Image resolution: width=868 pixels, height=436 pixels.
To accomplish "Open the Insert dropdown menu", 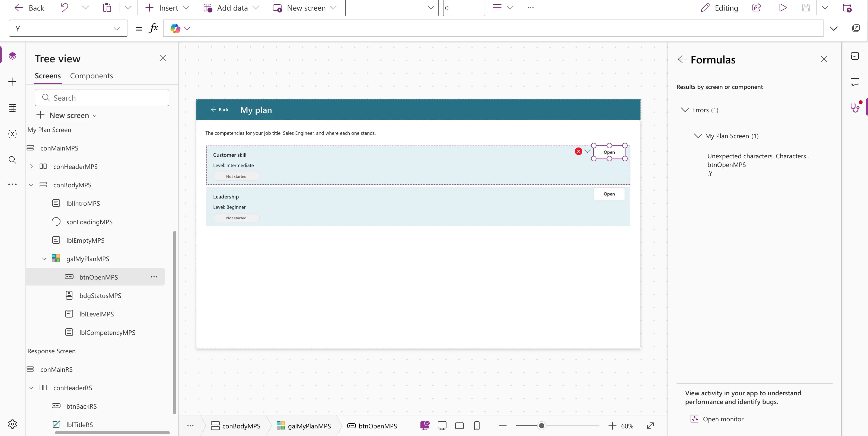I will click(167, 8).
